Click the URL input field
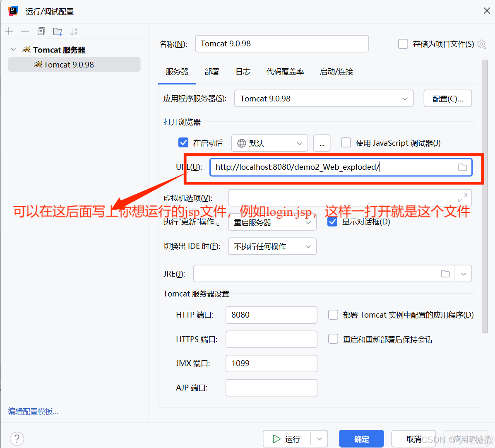Screen dimensions: 495x448 pos(341,167)
